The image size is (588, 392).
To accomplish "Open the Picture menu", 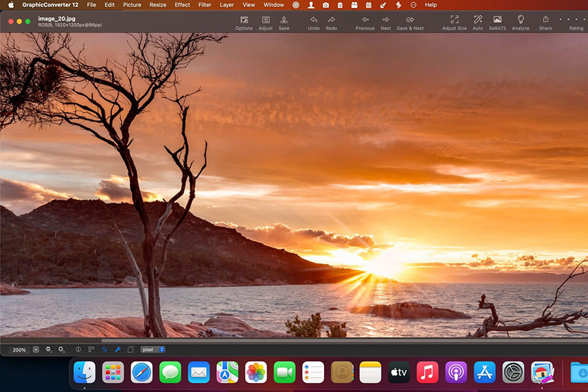I will coord(132,5).
